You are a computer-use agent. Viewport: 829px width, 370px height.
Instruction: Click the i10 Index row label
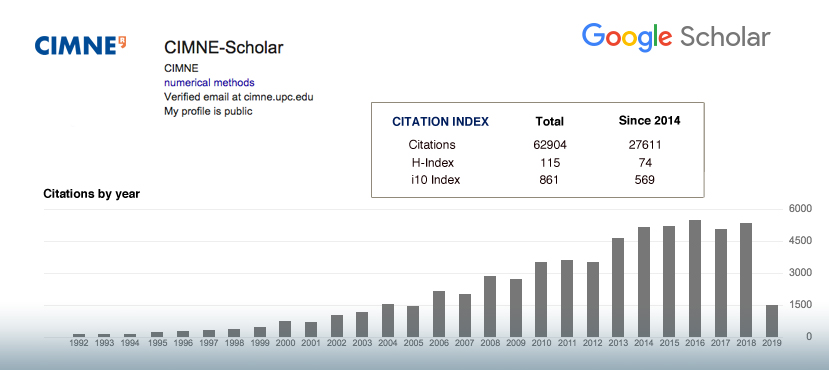435,180
